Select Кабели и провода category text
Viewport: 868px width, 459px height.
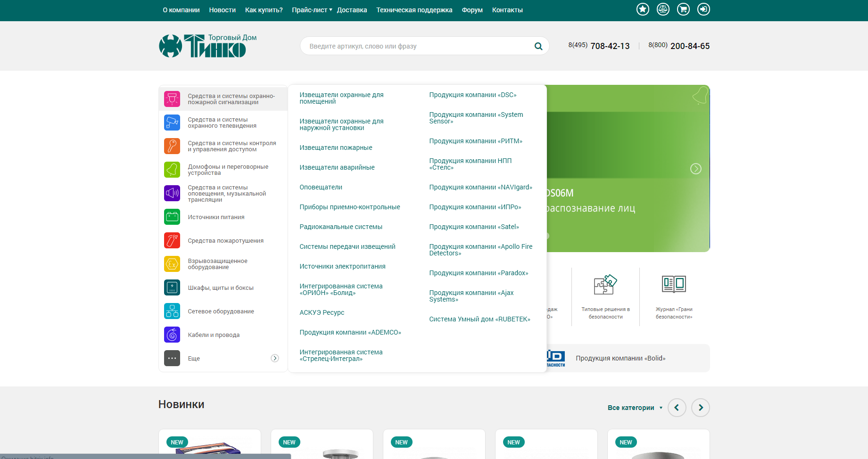point(214,335)
